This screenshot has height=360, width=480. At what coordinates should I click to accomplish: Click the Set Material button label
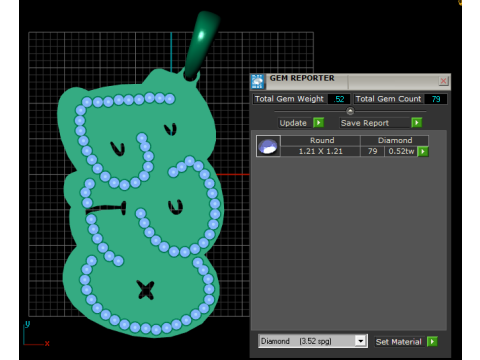click(x=399, y=342)
